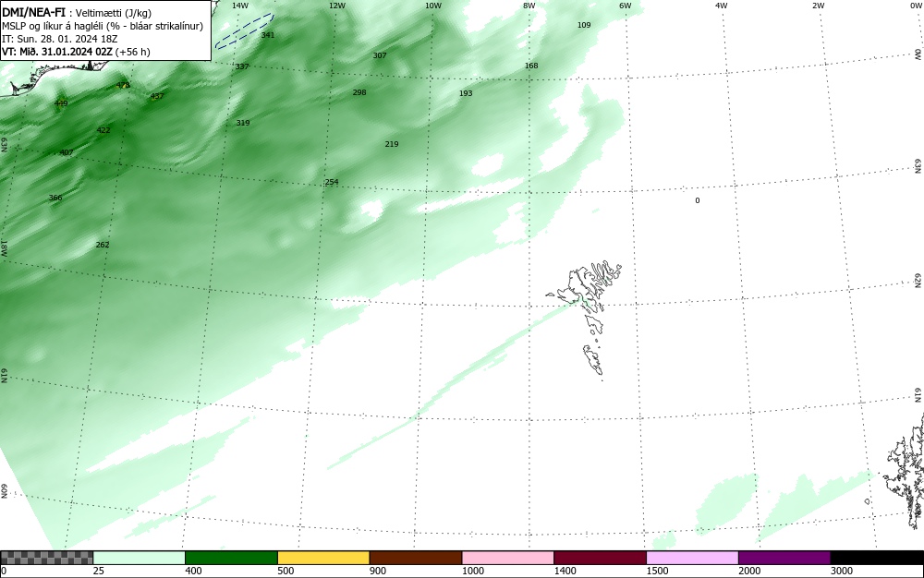
Task: Click the 4W longitude label
Action: [x=722, y=6]
